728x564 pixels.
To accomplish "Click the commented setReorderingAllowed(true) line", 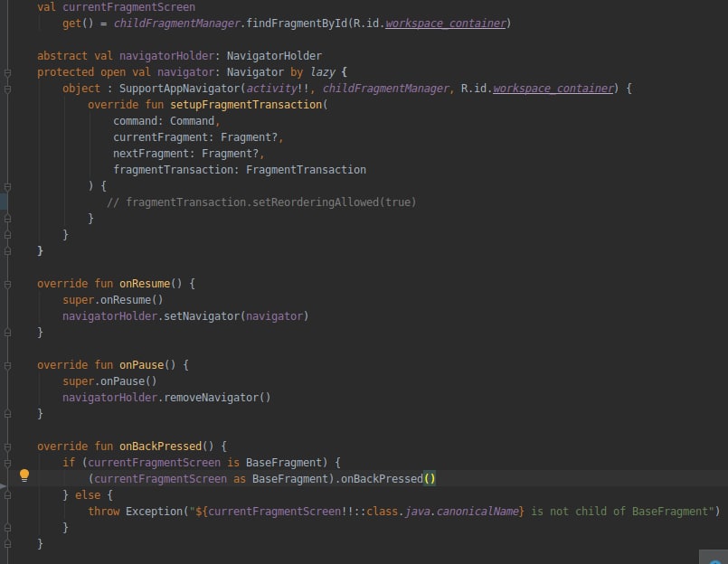I will click(x=261, y=202).
